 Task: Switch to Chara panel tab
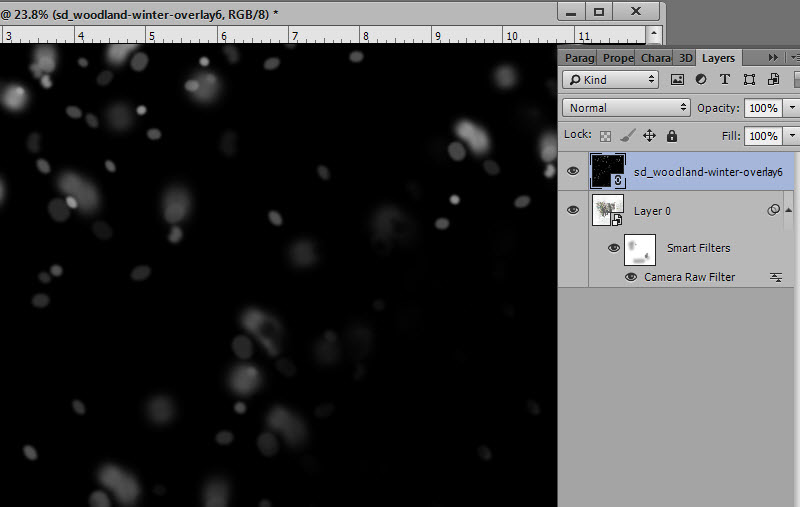point(655,58)
